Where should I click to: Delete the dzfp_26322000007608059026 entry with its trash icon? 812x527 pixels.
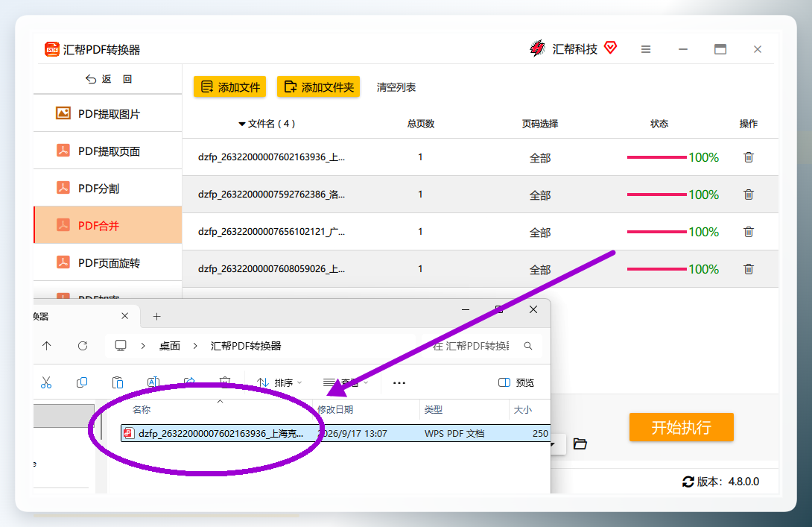point(748,269)
